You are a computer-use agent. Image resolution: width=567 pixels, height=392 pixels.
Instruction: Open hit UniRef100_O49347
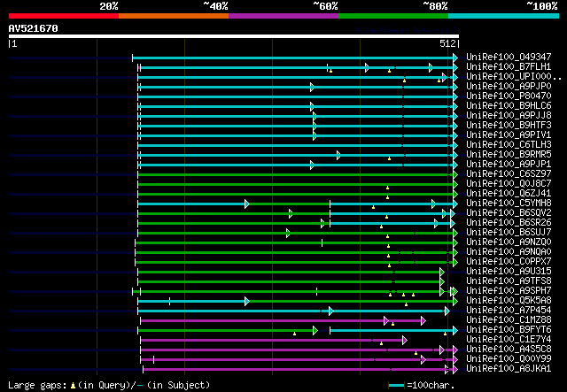pos(509,57)
